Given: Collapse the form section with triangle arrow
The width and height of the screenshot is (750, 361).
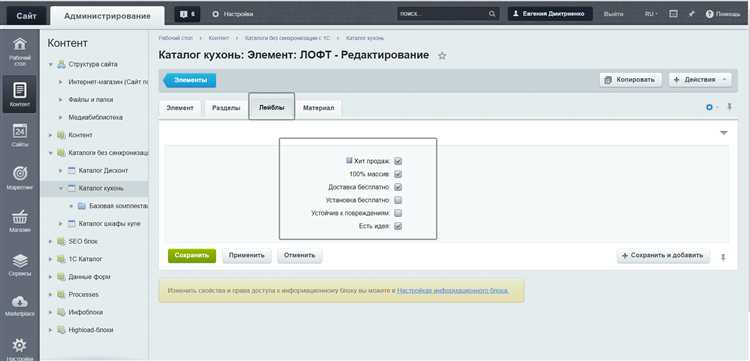Looking at the screenshot, I should pyautogui.click(x=724, y=132).
